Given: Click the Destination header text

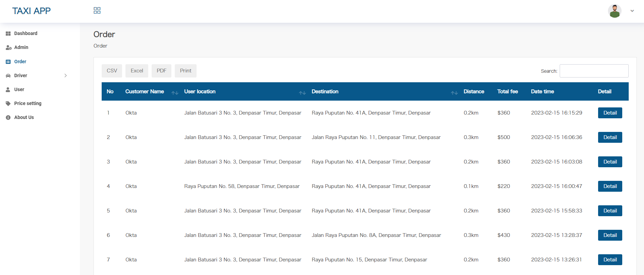Looking at the screenshot, I should pyautogui.click(x=325, y=91).
